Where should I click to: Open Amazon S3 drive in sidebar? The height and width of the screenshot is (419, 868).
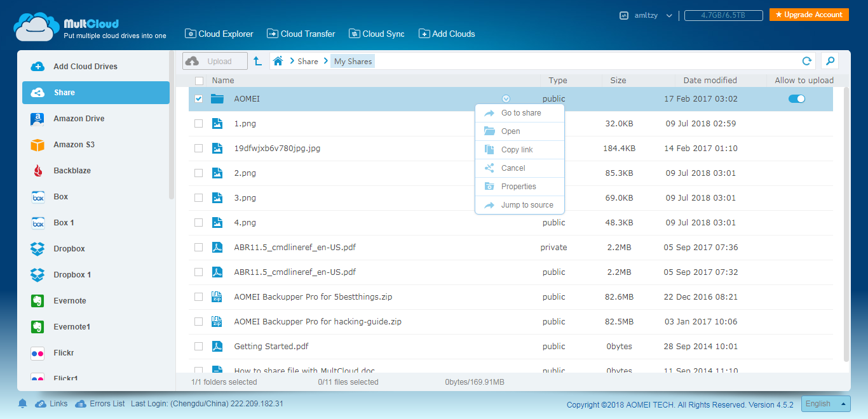pyautogui.click(x=73, y=145)
